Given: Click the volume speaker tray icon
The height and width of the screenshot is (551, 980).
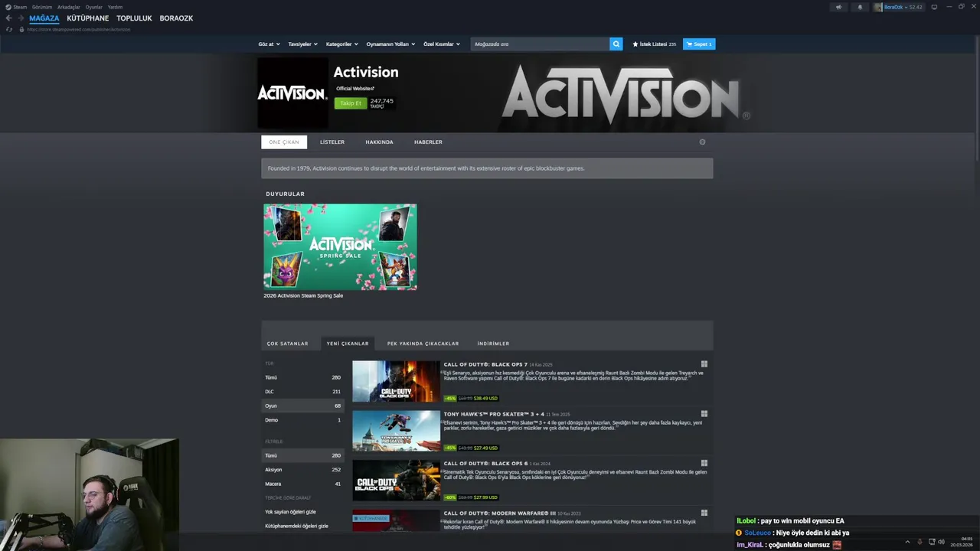Looking at the screenshot, I should (x=942, y=542).
